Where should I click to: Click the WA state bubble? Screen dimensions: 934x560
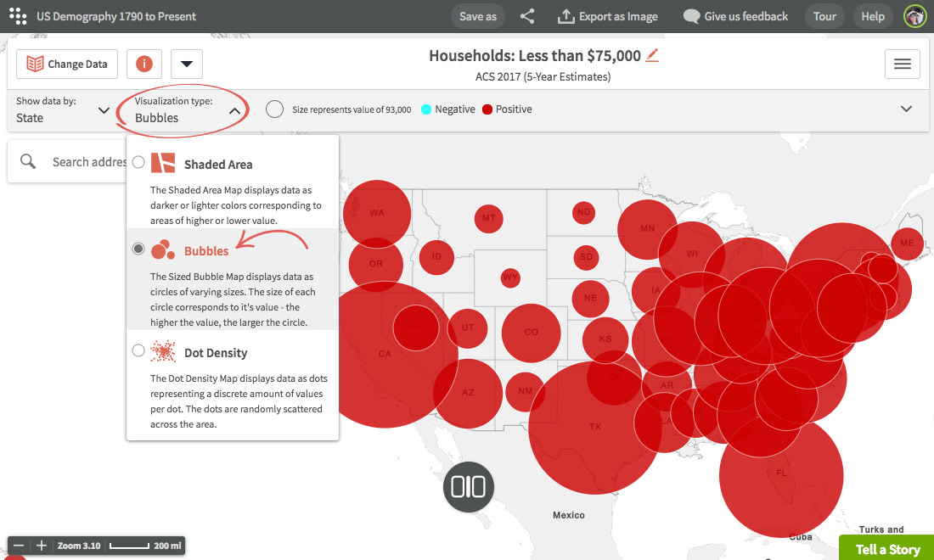[x=376, y=213]
